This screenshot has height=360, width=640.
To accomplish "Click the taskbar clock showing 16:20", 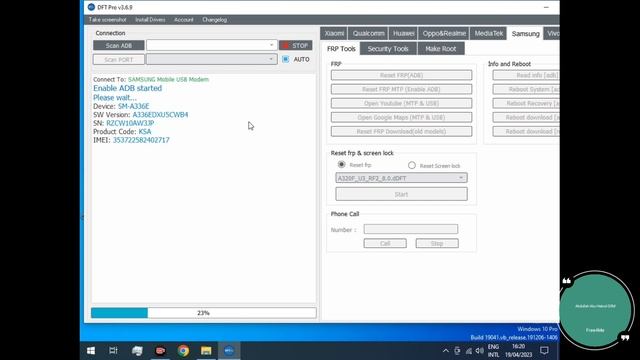I will pyautogui.click(x=518, y=351).
